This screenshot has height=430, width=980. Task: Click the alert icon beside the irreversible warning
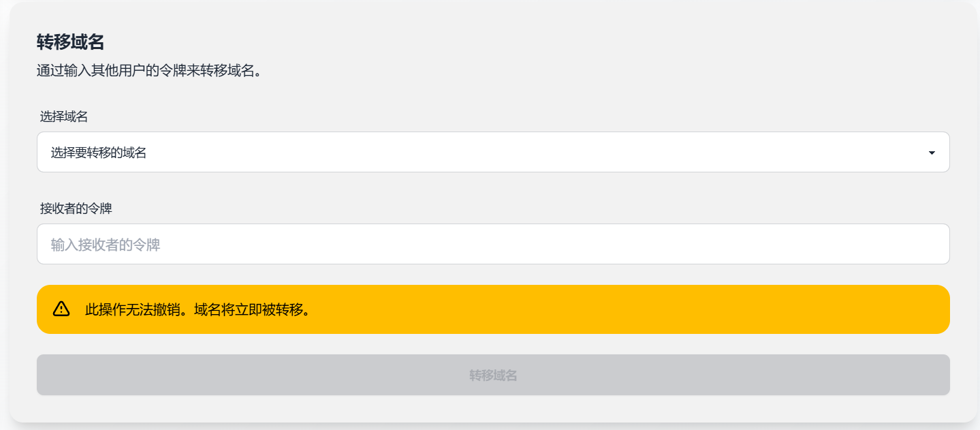point(61,309)
